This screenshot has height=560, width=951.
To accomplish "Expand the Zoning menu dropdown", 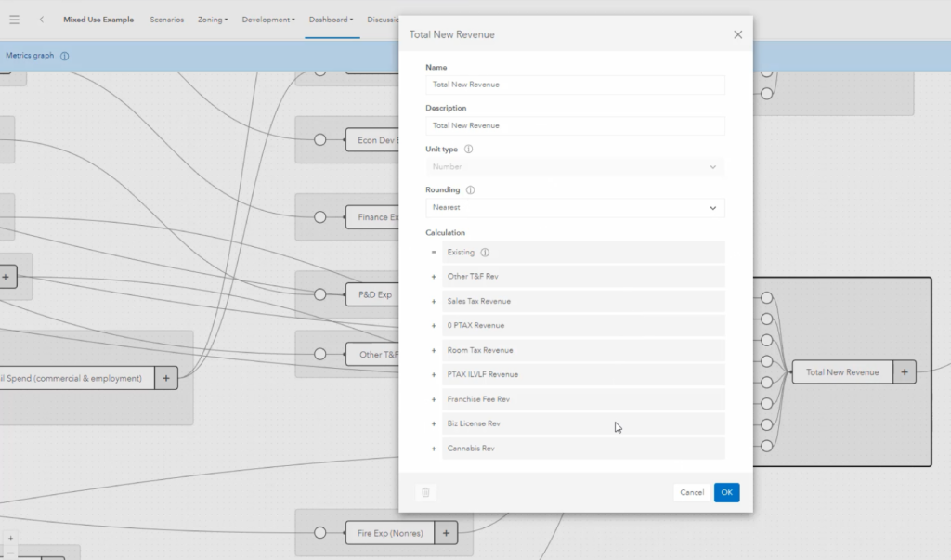I will 213,20.
